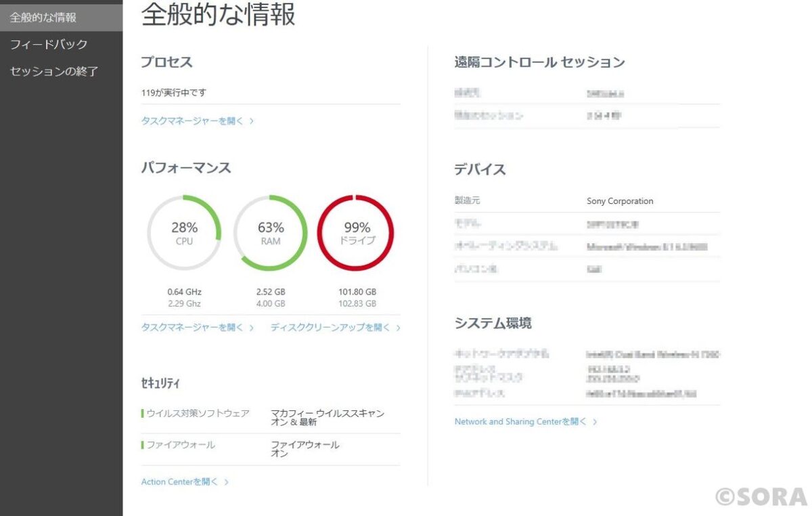
Task: Click the 28% CPU usage gauge
Action: [184, 232]
